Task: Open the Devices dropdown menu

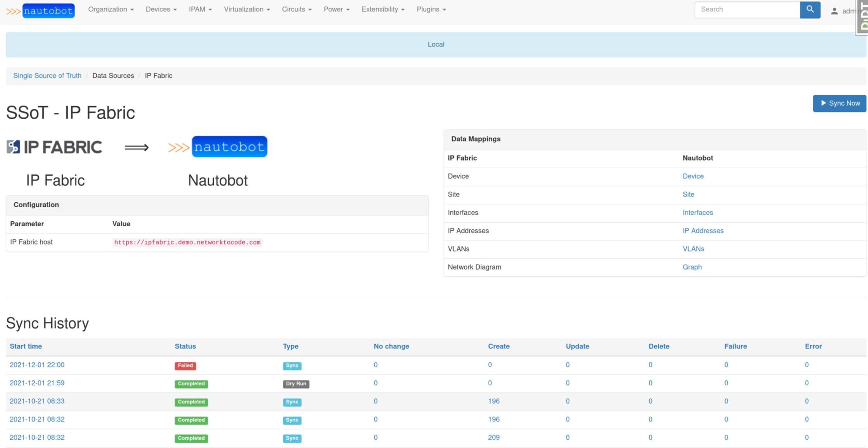Action: click(x=161, y=9)
